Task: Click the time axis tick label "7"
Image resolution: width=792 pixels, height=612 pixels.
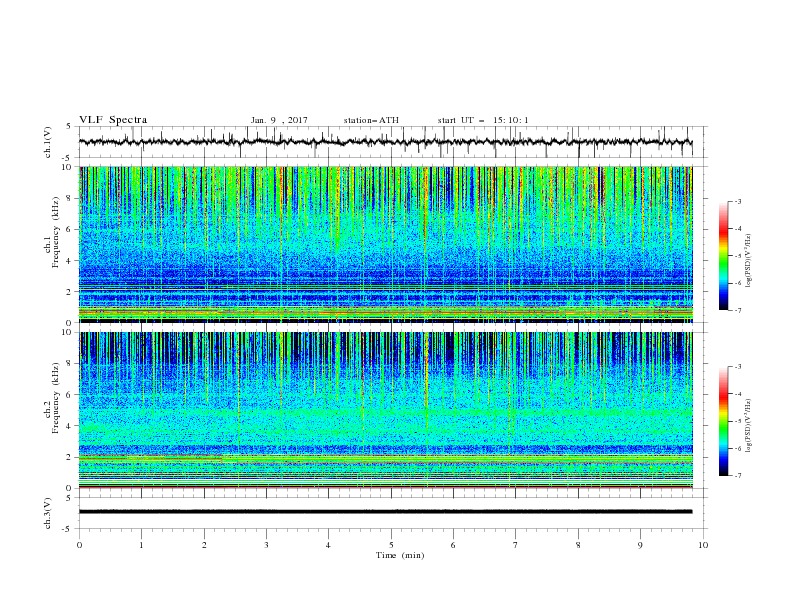Action: point(516,545)
